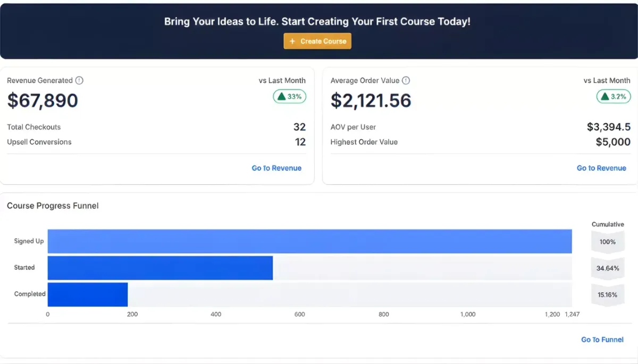Viewport: 638px width, 364px height.
Task: Click the 15.16% cumulative badge
Action: [608, 295]
